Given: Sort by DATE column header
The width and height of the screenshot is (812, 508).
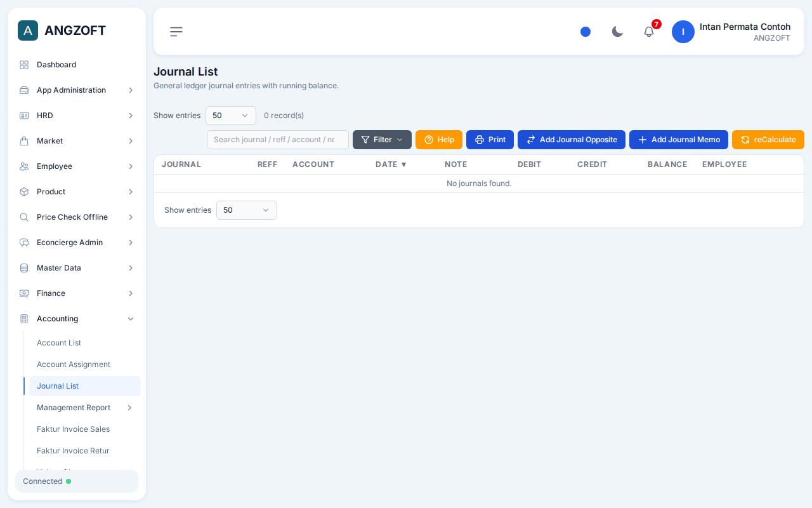Looking at the screenshot, I should coord(391,164).
